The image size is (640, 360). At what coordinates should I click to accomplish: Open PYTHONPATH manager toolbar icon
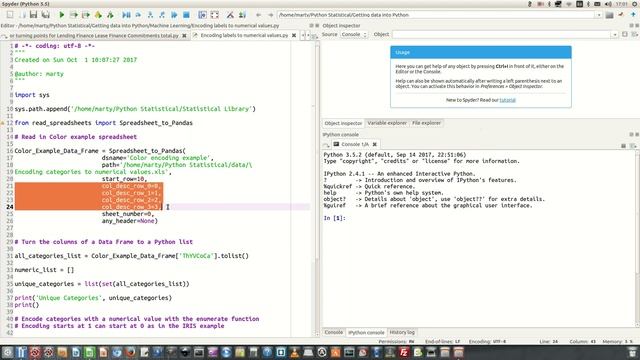(x=242, y=15)
